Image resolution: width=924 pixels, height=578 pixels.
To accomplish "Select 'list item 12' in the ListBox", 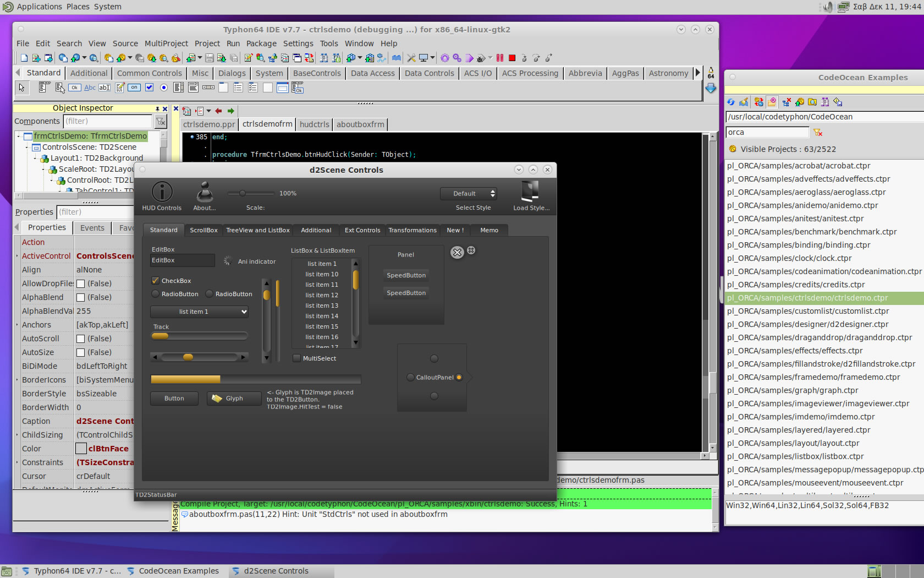I will 322,295.
